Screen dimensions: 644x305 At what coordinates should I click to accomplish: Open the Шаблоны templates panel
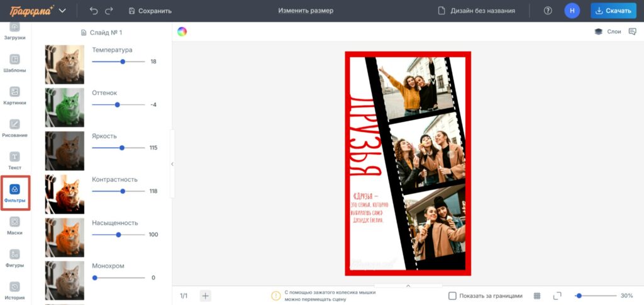click(15, 64)
